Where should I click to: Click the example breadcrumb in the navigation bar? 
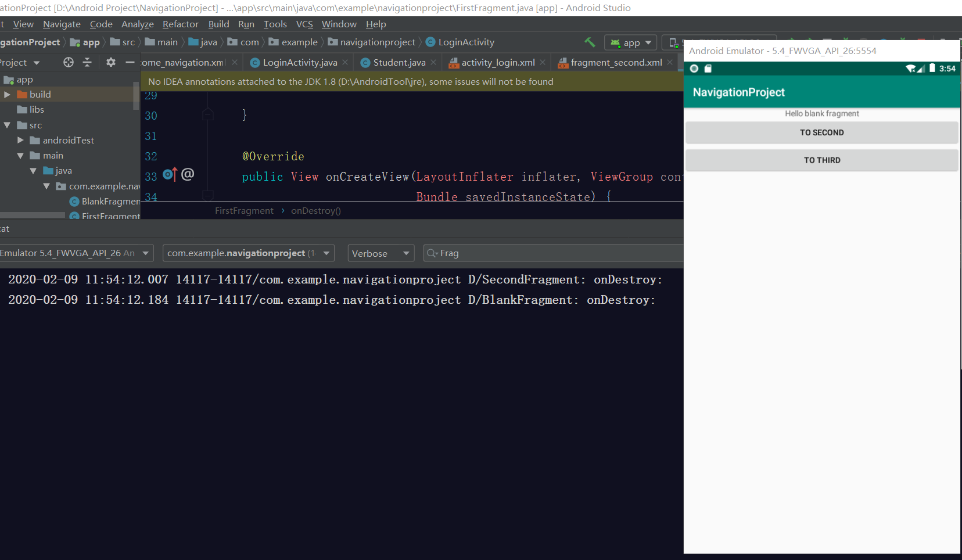click(x=293, y=42)
